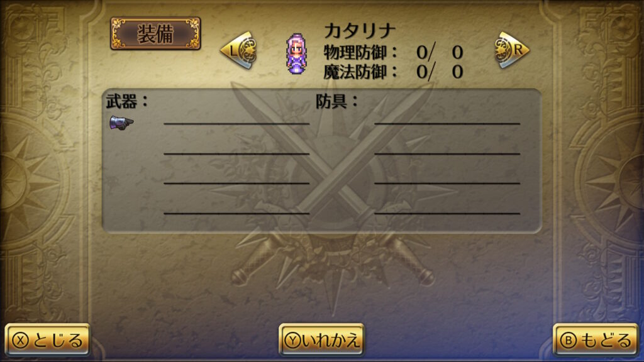Tap the カタリナ character sprite
Viewport: 644px width, 362px height.
(x=296, y=54)
